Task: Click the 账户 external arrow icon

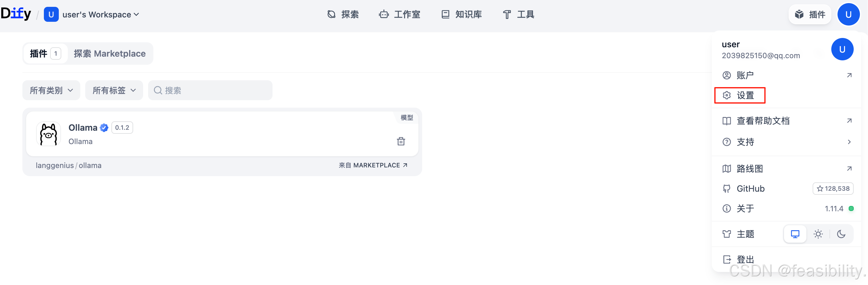Action: point(849,75)
